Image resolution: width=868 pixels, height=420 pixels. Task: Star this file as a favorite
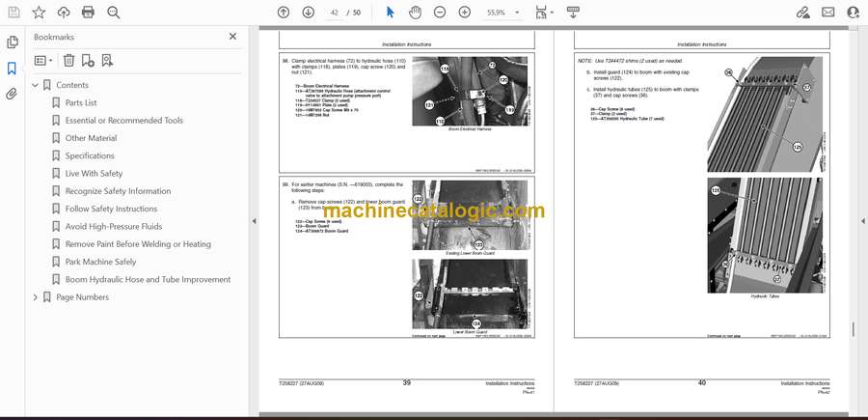coord(39,13)
